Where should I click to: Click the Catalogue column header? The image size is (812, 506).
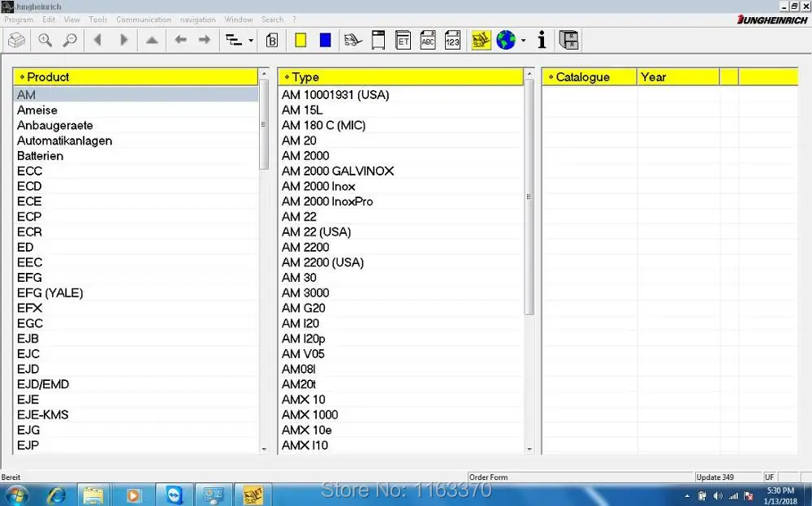point(589,76)
